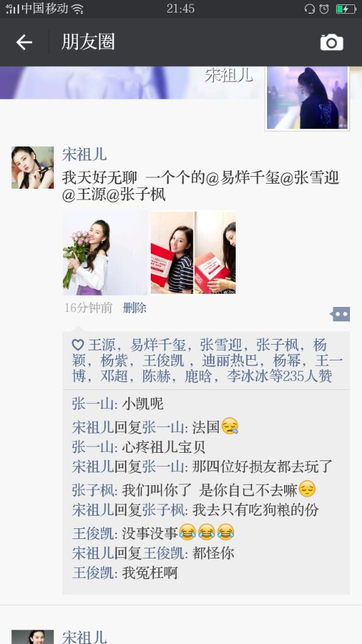Open 迪丽热巴 in the likes list

pos(230,360)
